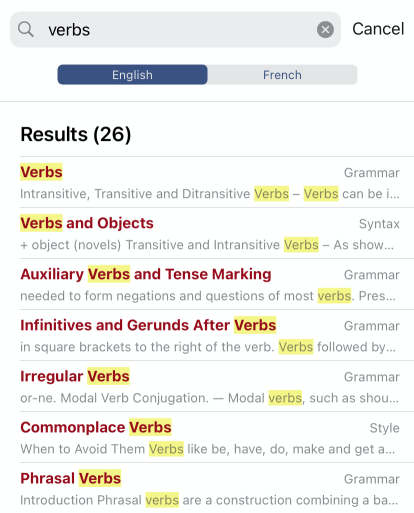Screen dimensions: 414x513
Task: Click the Syntax category label
Action: coord(379,224)
